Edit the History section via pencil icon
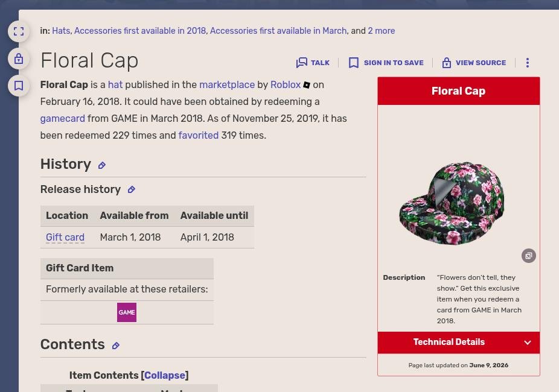 [x=102, y=165]
